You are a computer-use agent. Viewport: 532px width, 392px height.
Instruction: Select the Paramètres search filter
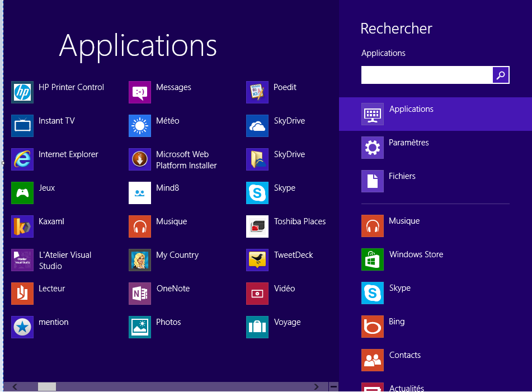point(435,148)
